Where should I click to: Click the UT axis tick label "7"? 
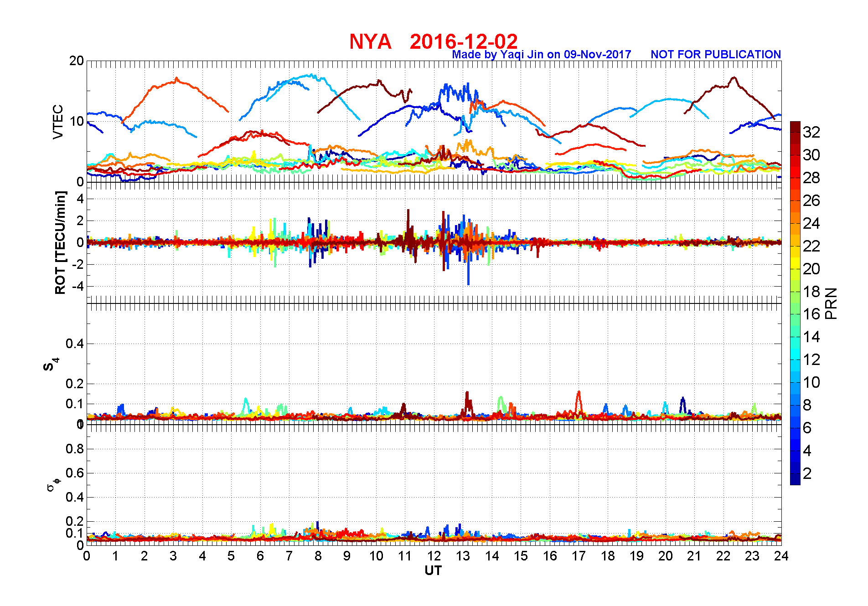289,556
